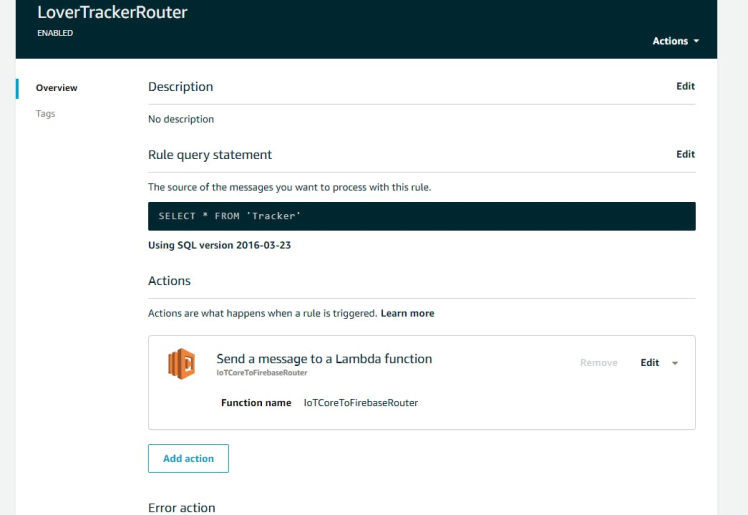Click the Send a message to a Lambda function heading

click(x=324, y=359)
